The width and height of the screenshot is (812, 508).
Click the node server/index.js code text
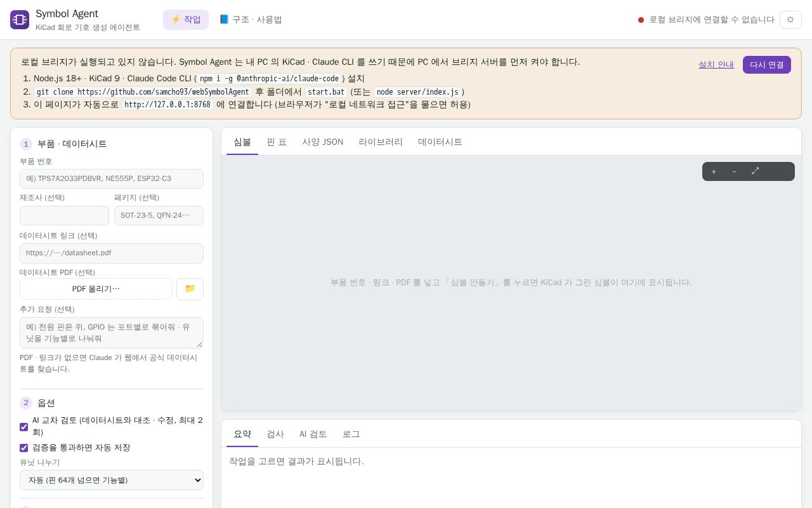(417, 92)
